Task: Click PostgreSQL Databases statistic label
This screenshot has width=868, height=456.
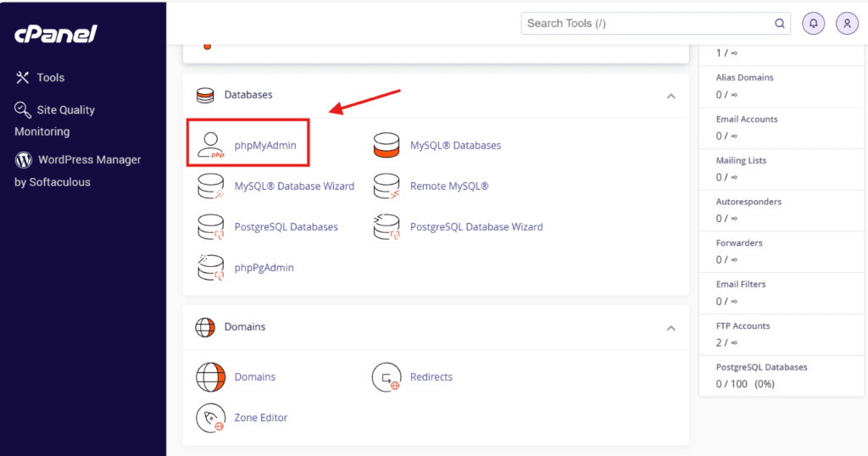Action: pyautogui.click(x=762, y=367)
